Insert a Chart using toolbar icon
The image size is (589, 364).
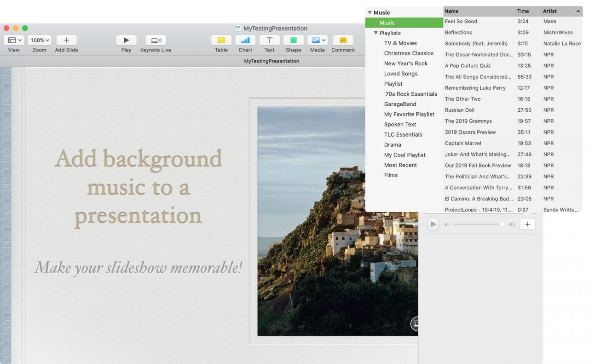click(245, 40)
